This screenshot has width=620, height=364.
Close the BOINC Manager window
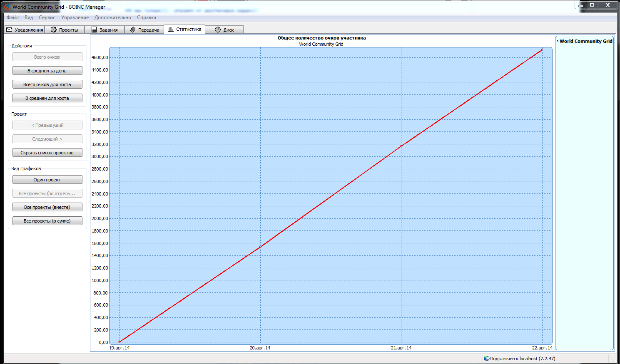[x=608, y=5]
